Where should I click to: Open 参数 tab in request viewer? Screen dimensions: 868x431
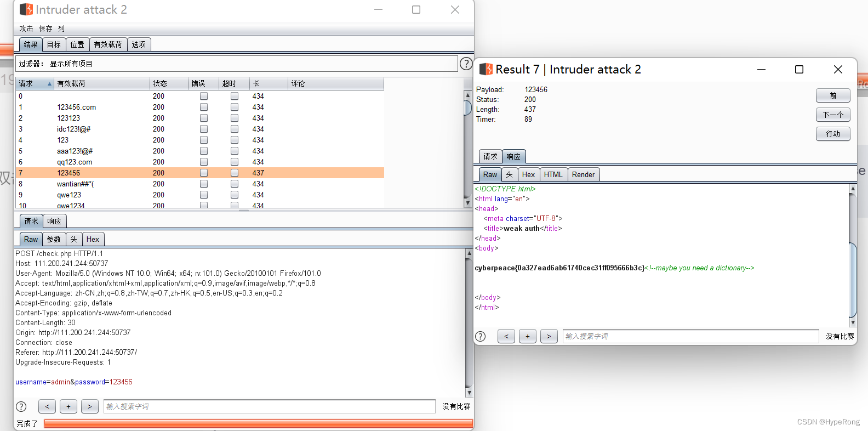[x=54, y=239]
